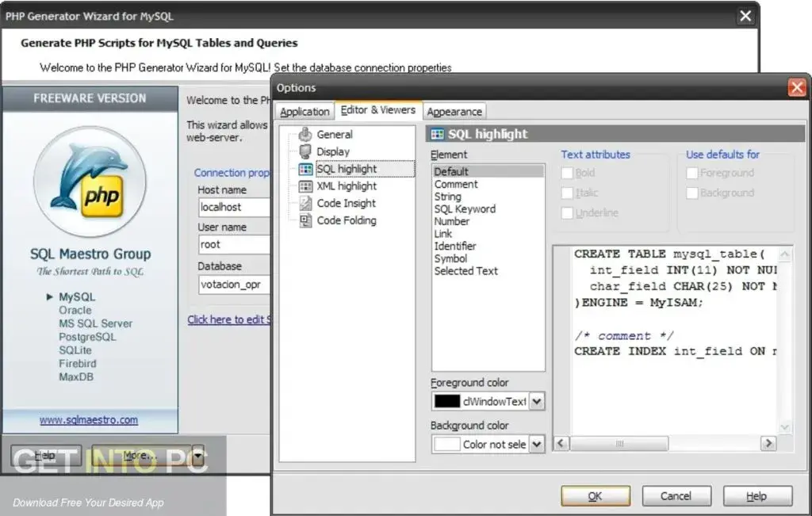812x516 pixels.
Task: Enable the Bold text attribute
Action: click(x=567, y=173)
